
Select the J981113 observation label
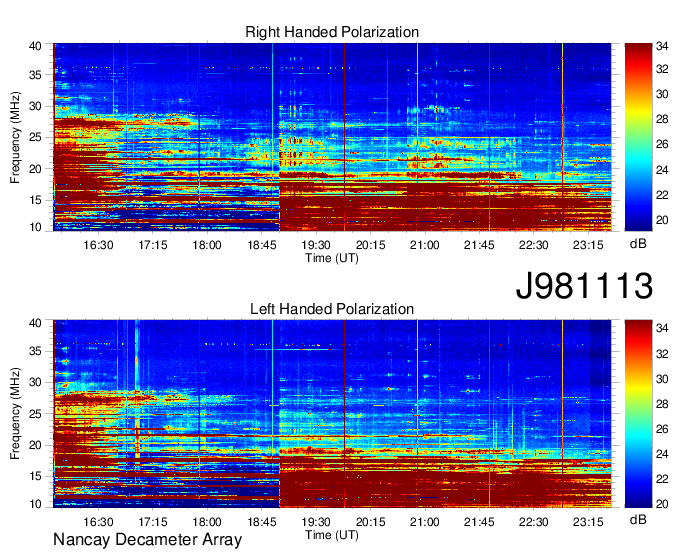(x=584, y=286)
